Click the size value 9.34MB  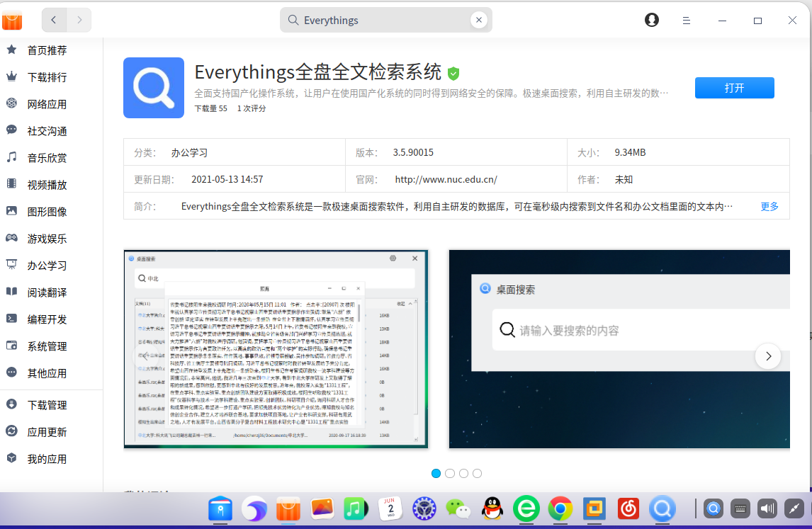[630, 153]
